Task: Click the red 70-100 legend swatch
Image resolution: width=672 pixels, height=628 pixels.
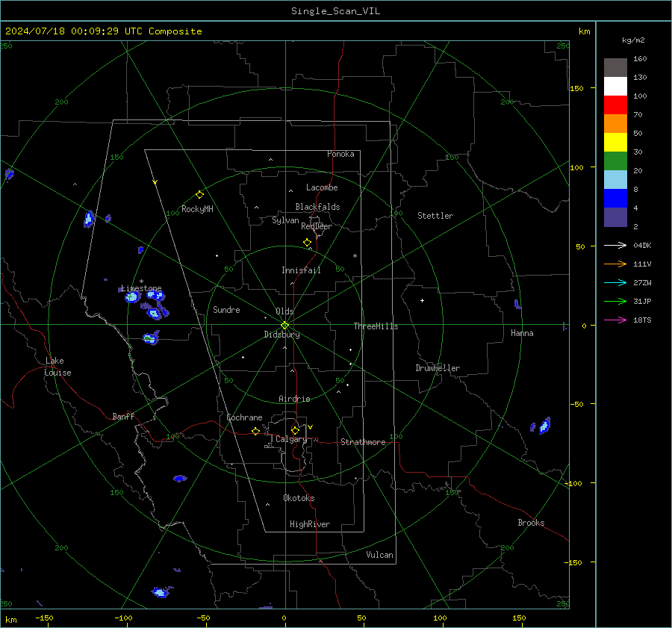Action: (x=615, y=105)
